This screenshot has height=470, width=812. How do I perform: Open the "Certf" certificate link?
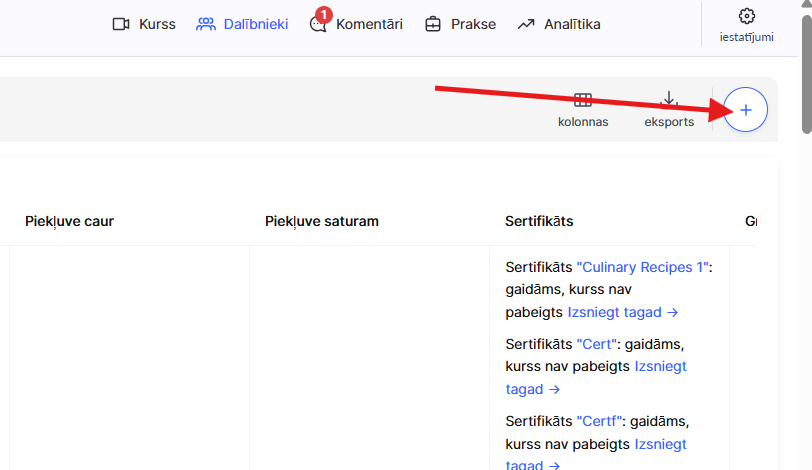pyautogui.click(x=600, y=421)
